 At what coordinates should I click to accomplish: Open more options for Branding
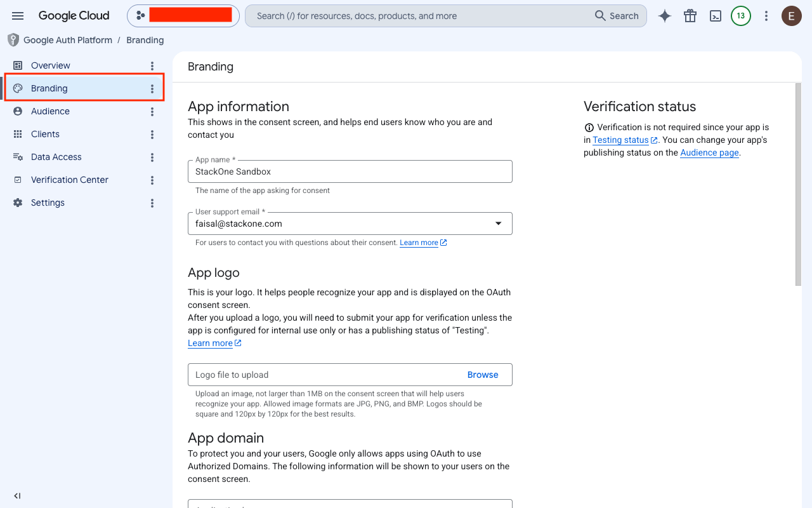pyautogui.click(x=152, y=89)
